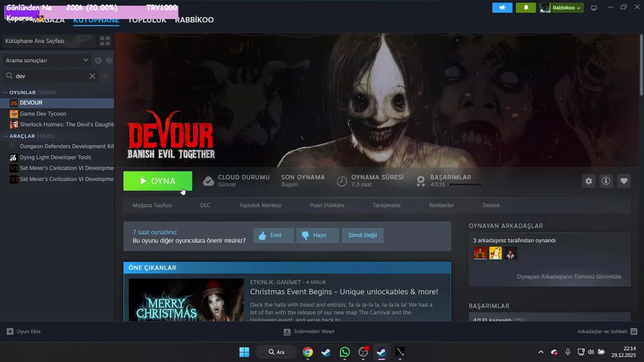This screenshot has width=644, height=362.
Task: Recommend game with Evet thumbs up
Action: (274, 235)
